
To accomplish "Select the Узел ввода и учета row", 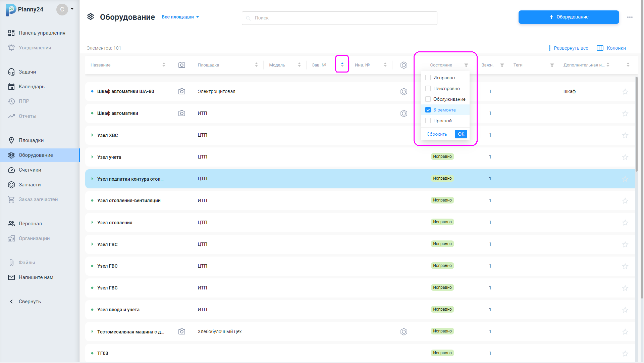I will [x=360, y=310].
